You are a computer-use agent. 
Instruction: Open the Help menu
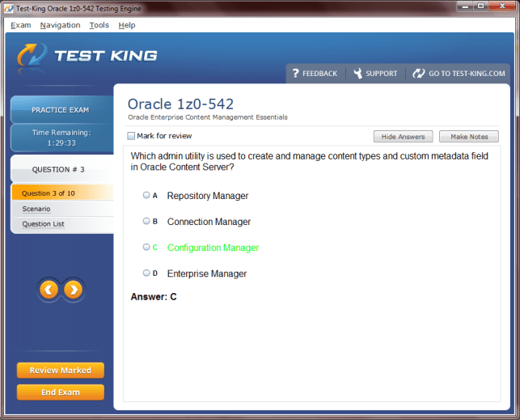pyautogui.click(x=127, y=25)
